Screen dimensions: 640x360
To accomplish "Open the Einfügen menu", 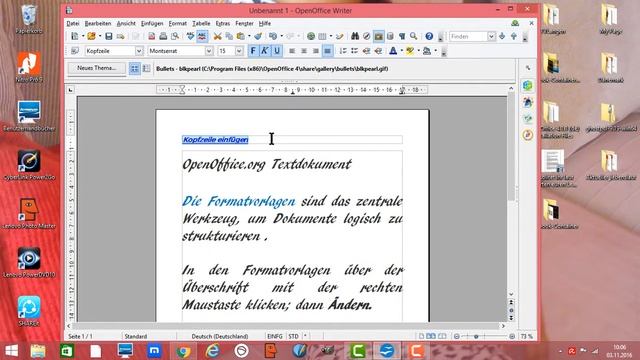I will tap(152, 24).
